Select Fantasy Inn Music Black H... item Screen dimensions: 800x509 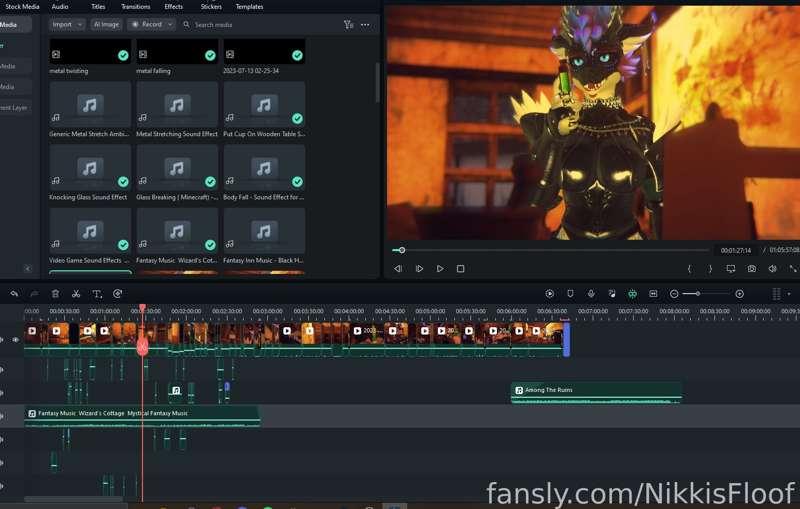[264, 231]
